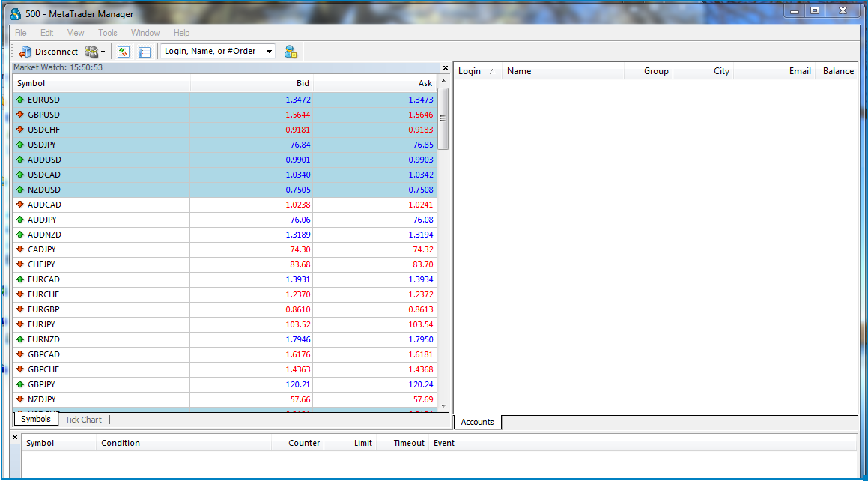This screenshot has width=868, height=481.
Task: Click the GBPJPY up arrow icon
Action: coord(20,384)
